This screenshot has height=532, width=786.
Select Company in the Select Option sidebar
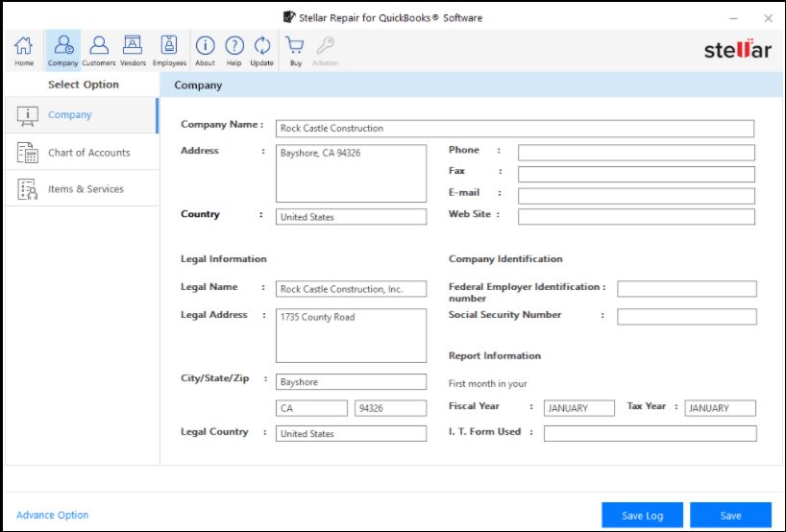click(70, 115)
